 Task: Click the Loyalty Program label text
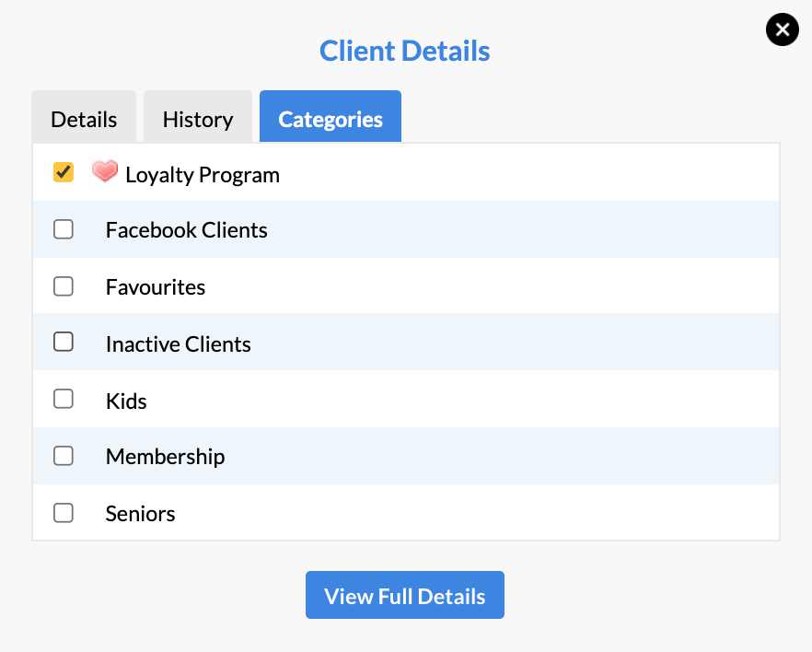pyautogui.click(x=203, y=175)
